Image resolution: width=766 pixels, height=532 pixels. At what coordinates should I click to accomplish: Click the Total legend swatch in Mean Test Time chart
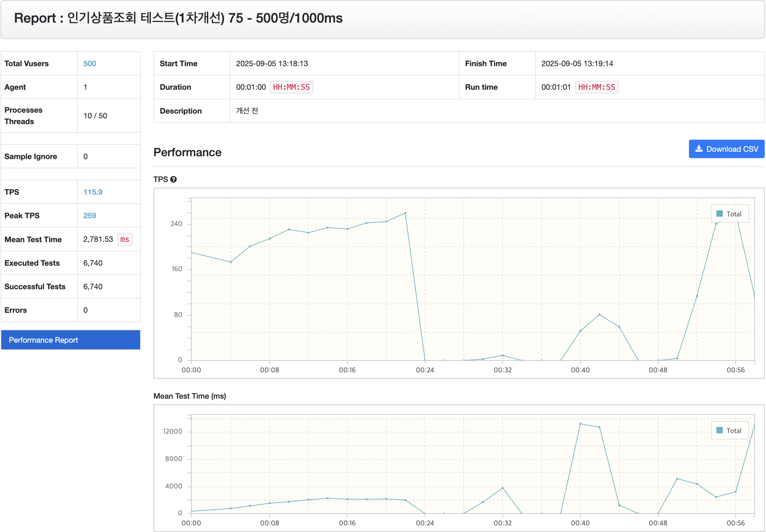719,430
